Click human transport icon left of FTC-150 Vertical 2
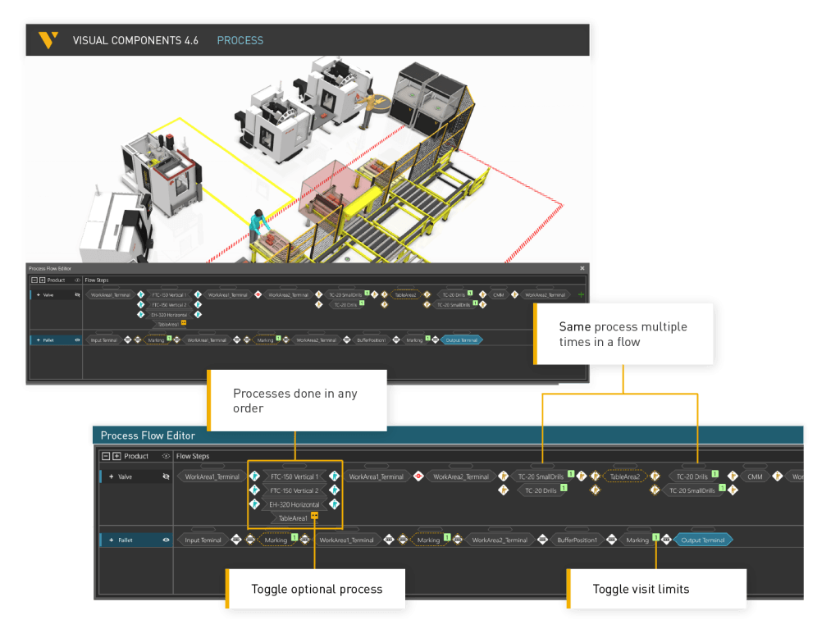 point(255,490)
